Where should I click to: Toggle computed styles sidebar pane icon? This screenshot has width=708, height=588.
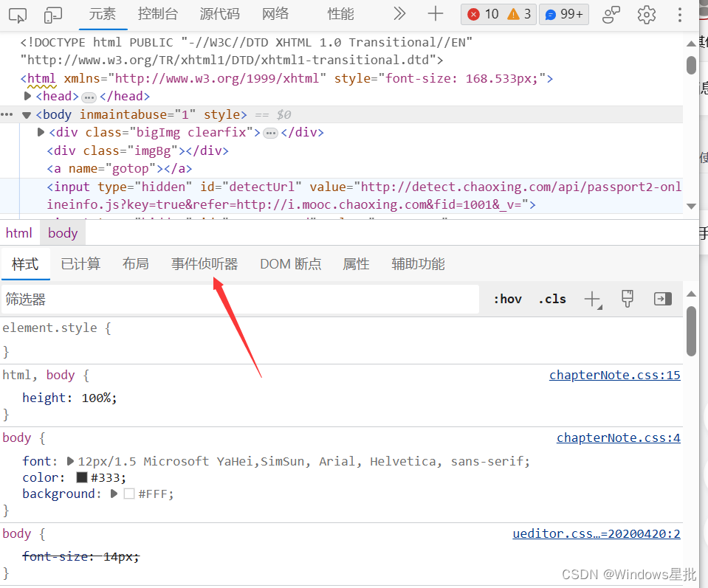pyautogui.click(x=662, y=299)
